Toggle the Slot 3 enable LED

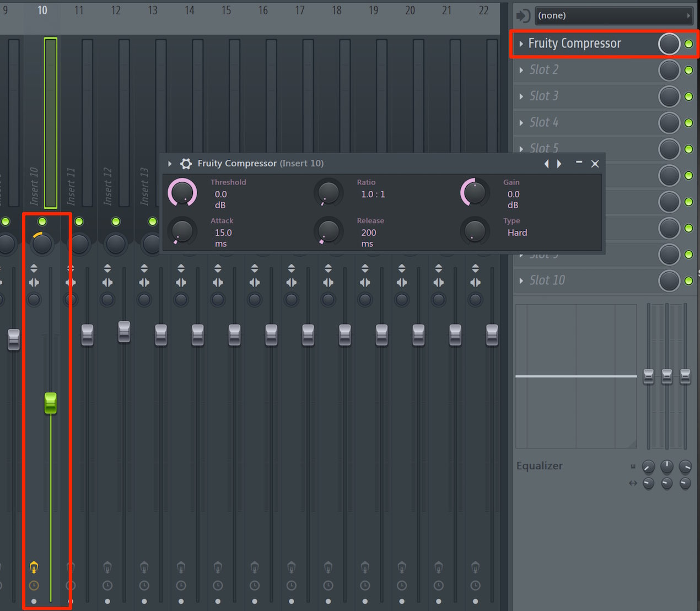coord(688,96)
